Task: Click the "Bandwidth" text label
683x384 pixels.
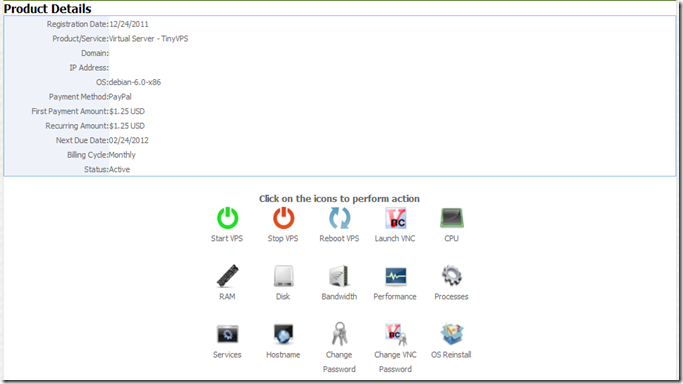Action: tap(339, 296)
